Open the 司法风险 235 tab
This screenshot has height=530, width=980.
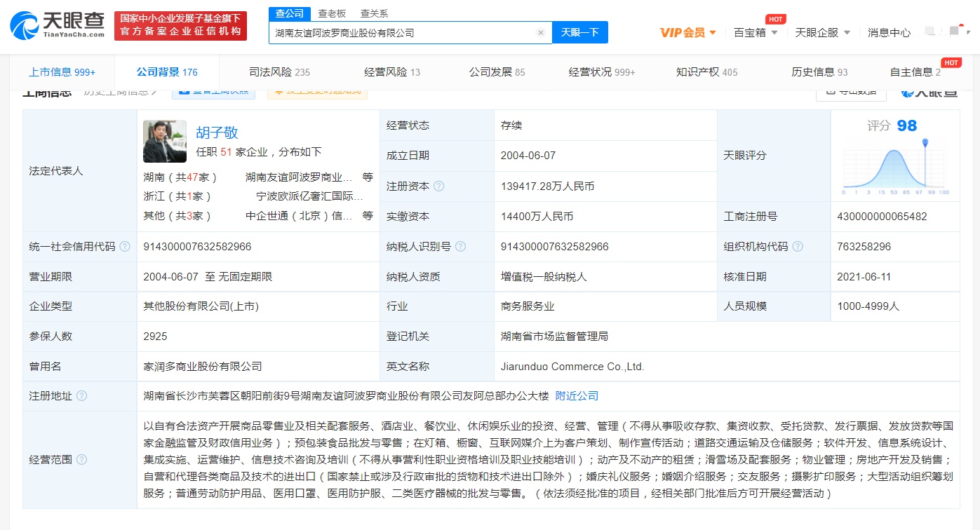[x=279, y=72]
